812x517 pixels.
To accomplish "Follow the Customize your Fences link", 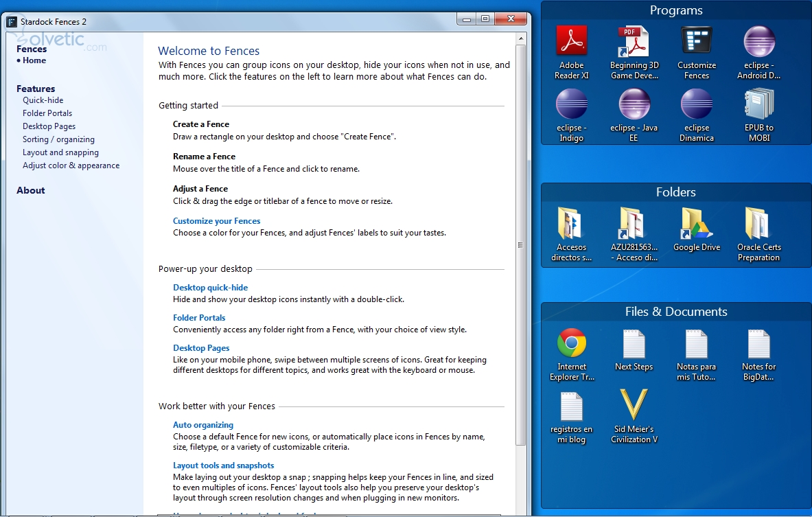I will coord(216,220).
